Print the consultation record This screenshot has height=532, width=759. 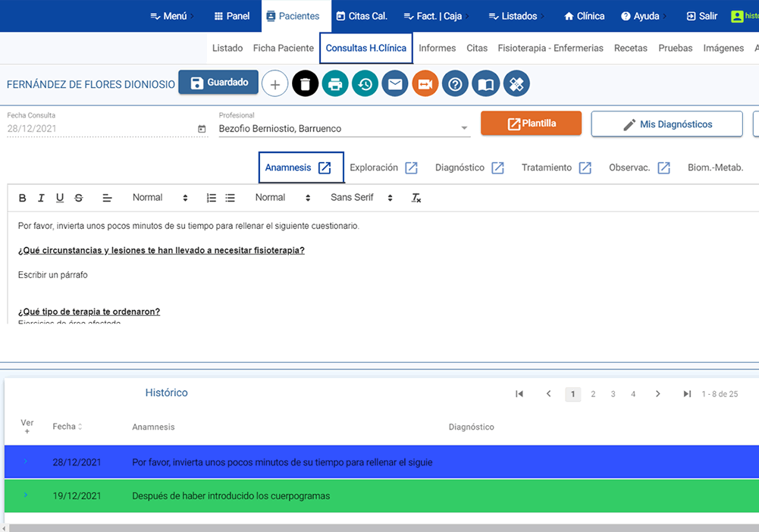[x=334, y=83]
